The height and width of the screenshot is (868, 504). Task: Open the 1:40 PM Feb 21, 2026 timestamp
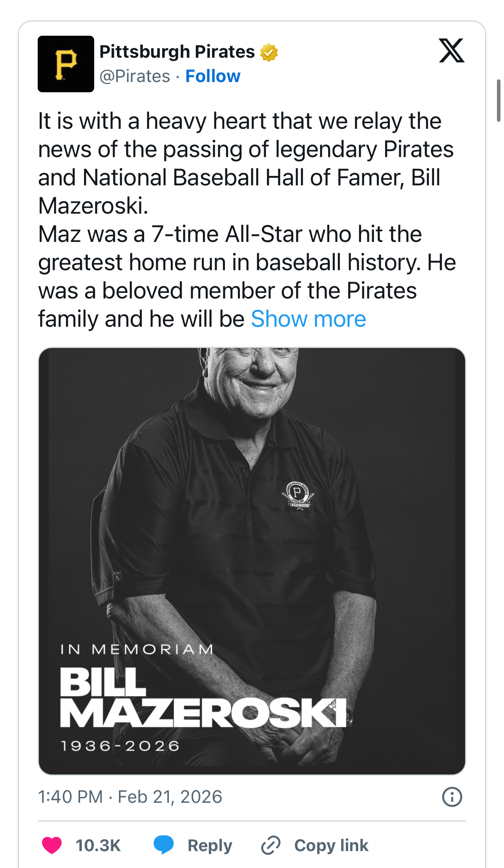(x=130, y=797)
